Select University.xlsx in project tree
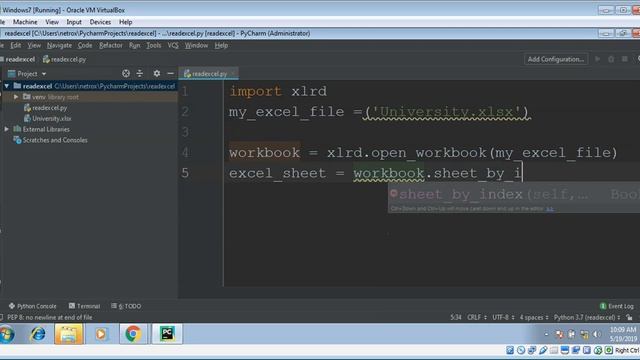The image size is (640, 360). pyautogui.click(x=51, y=118)
